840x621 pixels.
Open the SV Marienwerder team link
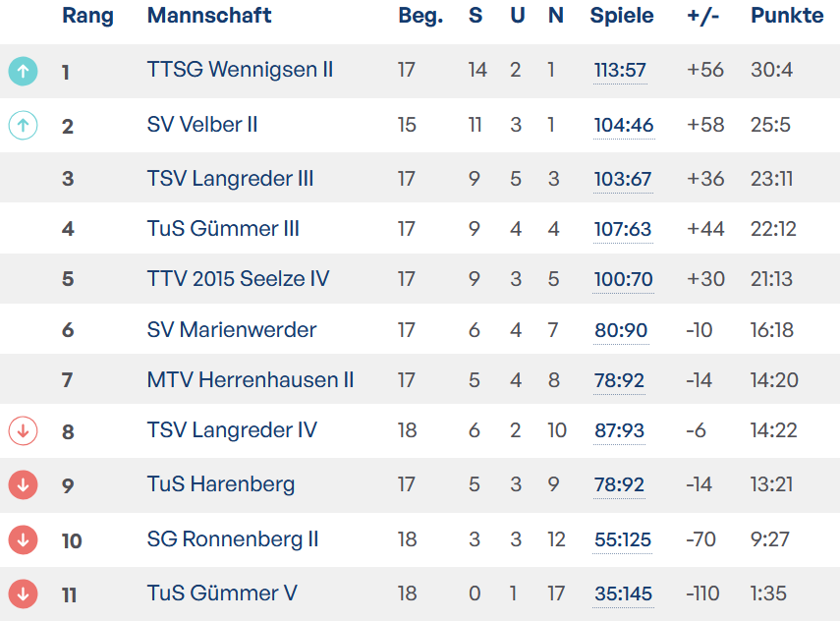click(232, 330)
